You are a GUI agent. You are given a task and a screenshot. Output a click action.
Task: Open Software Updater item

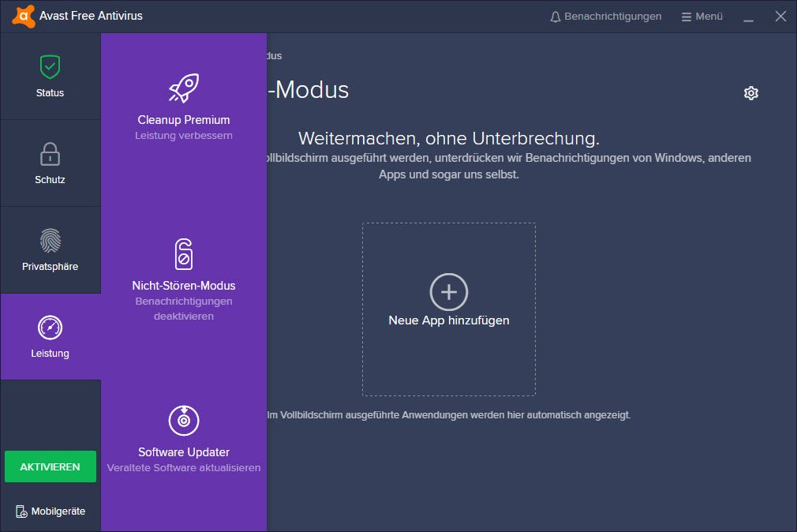click(x=184, y=439)
